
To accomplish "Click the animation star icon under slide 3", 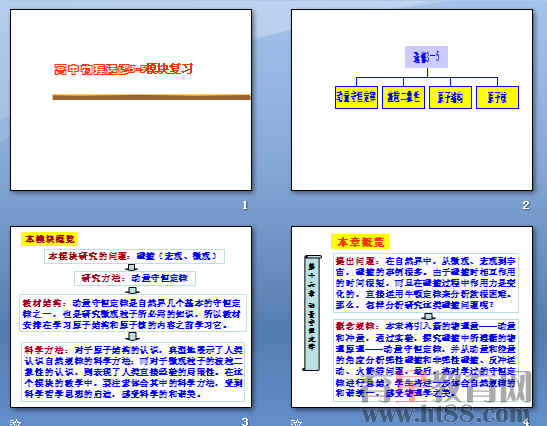I will [x=15, y=422].
